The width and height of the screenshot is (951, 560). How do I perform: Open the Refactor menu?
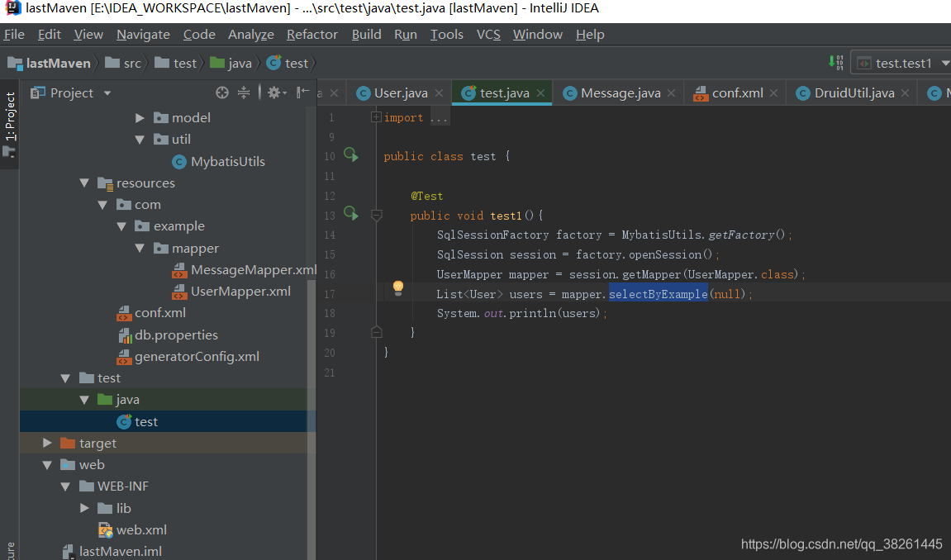coord(311,35)
